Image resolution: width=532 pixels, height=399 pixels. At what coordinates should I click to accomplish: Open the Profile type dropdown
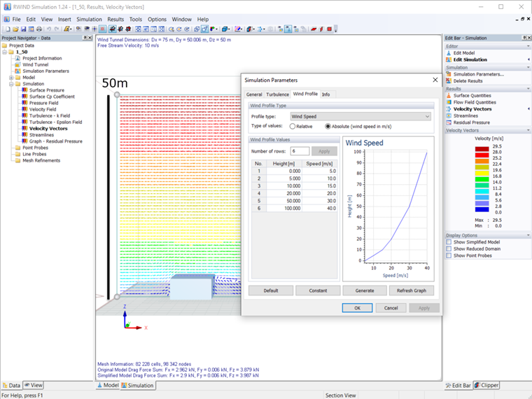[x=360, y=117]
